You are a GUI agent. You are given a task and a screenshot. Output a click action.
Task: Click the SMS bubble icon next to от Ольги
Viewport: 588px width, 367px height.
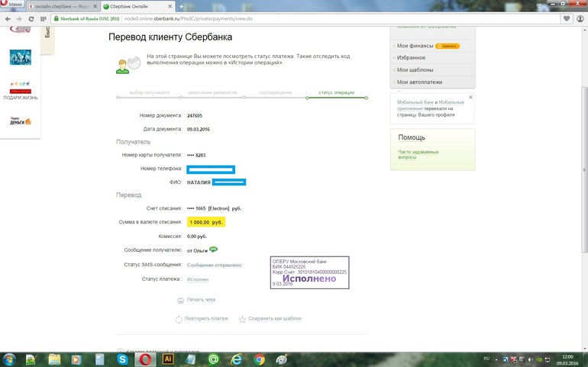point(213,249)
